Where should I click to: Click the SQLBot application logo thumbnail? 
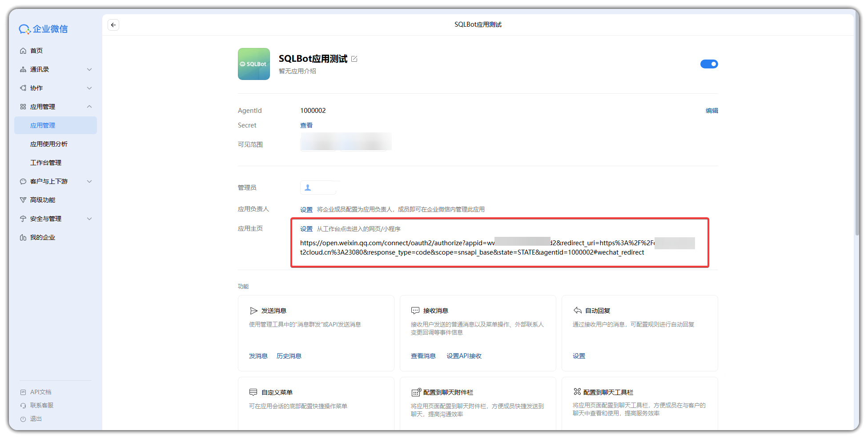253,64
